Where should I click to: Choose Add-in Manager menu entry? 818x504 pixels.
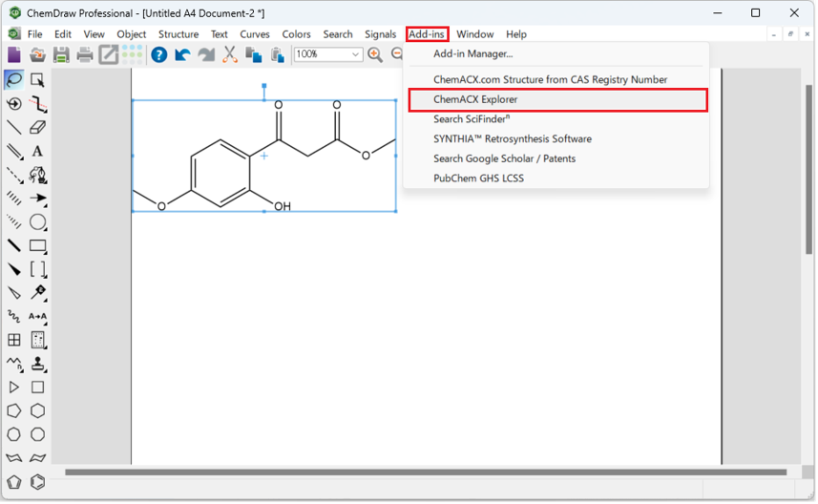472,54
